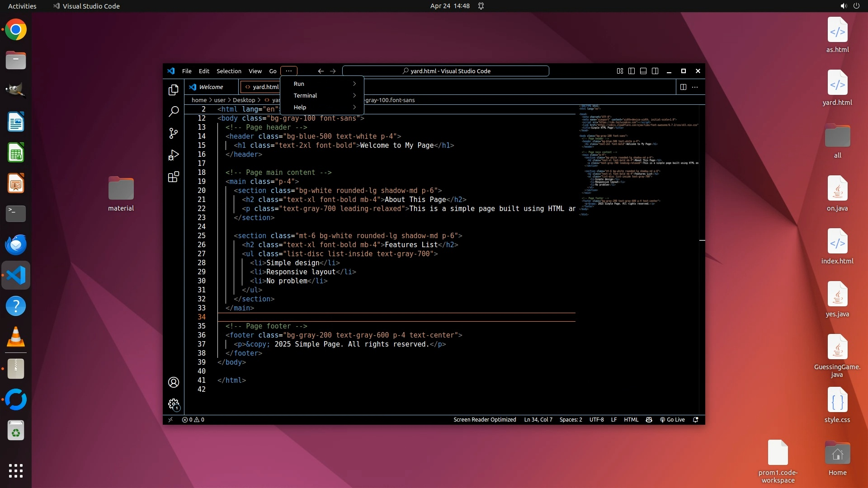Switch to the Welcome tab
This screenshot has width=868, height=488.
211,87
